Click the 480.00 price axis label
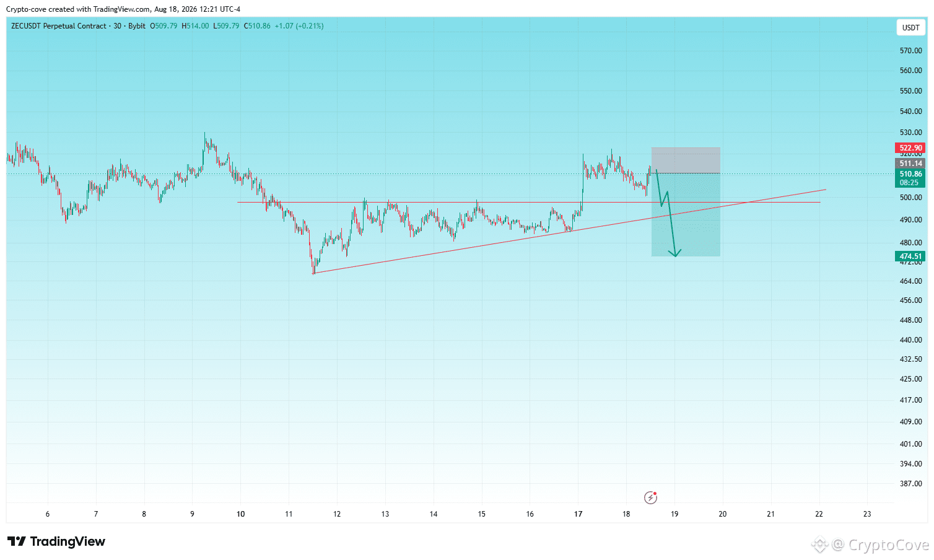The image size is (934, 560). click(910, 243)
